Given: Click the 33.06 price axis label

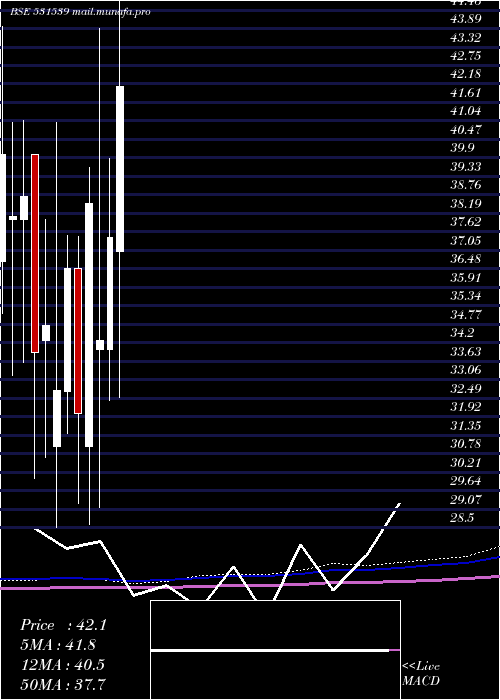Looking at the screenshot, I should pyautogui.click(x=466, y=370).
